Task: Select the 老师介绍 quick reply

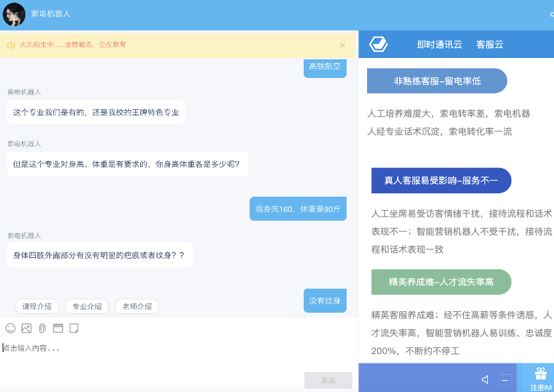Action: tap(137, 307)
